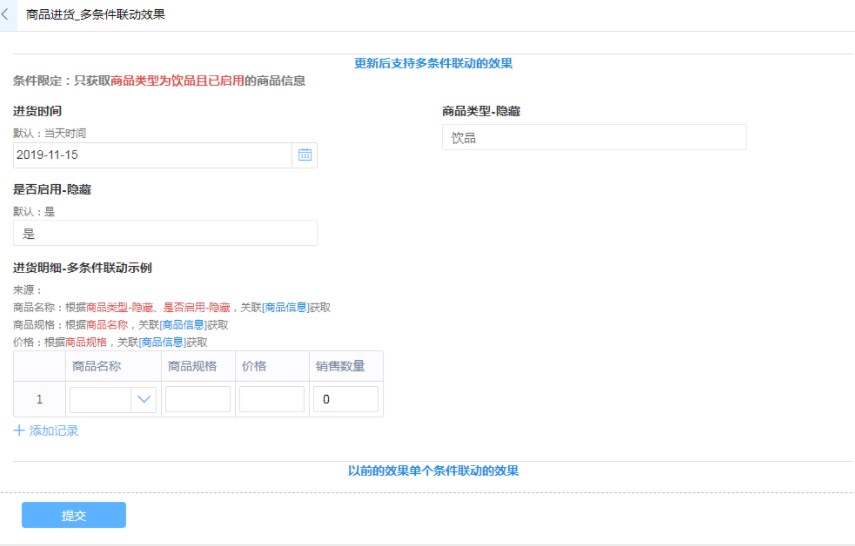Click the [商品信息] link in 商品名称 source line

285,308
